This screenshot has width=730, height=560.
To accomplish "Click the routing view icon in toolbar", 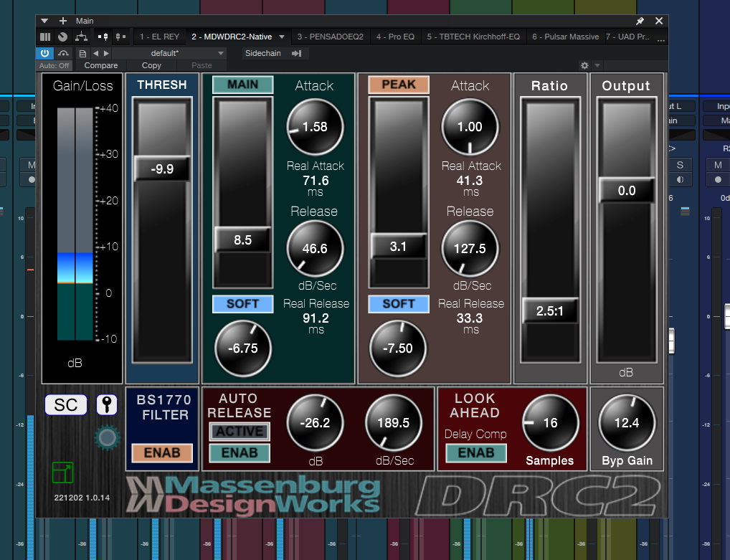I will (x=81, y=37).
